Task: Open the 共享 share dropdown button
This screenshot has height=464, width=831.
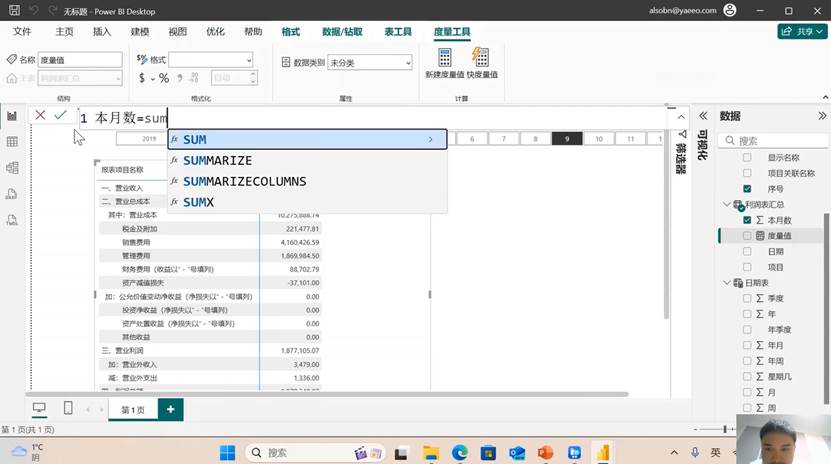Action: pos(802,31)
